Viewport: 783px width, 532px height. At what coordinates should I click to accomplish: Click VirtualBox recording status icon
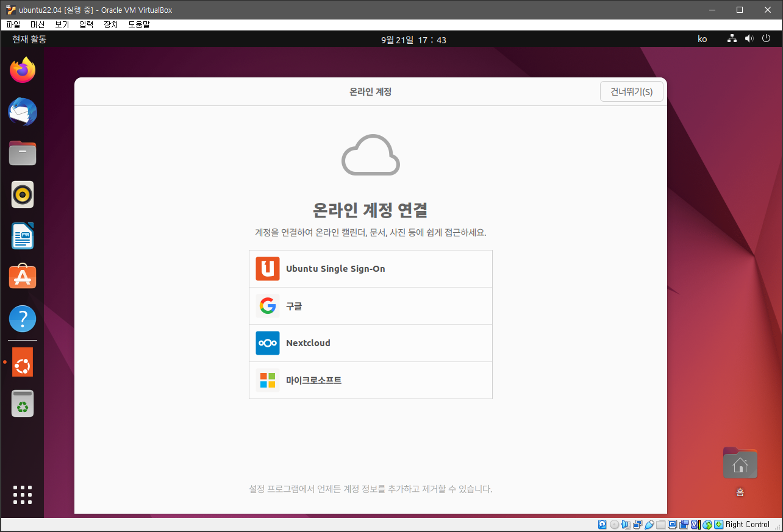(684, 524)
